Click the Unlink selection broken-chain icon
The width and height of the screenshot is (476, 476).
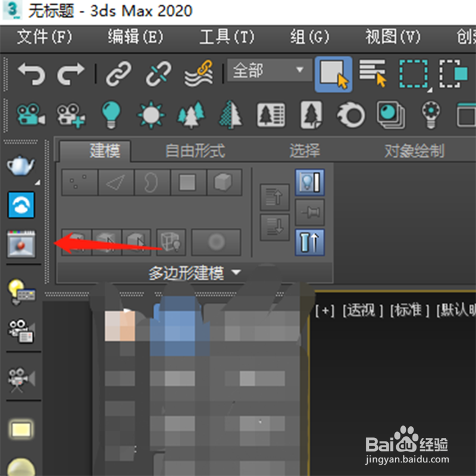tap(158, 74)
